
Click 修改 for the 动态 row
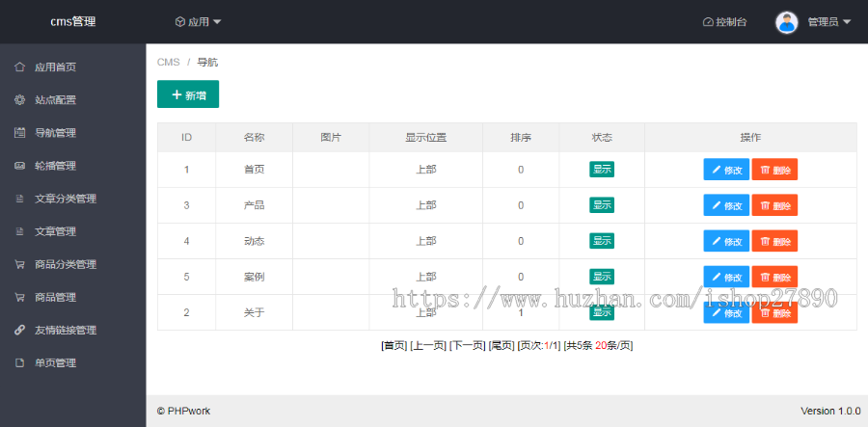tap(726, 241)
